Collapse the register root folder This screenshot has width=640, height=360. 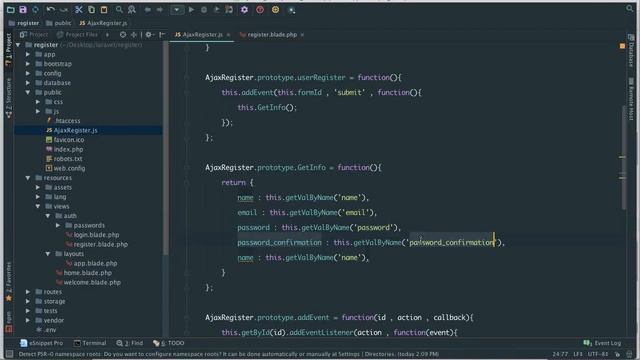pos(18,45)
